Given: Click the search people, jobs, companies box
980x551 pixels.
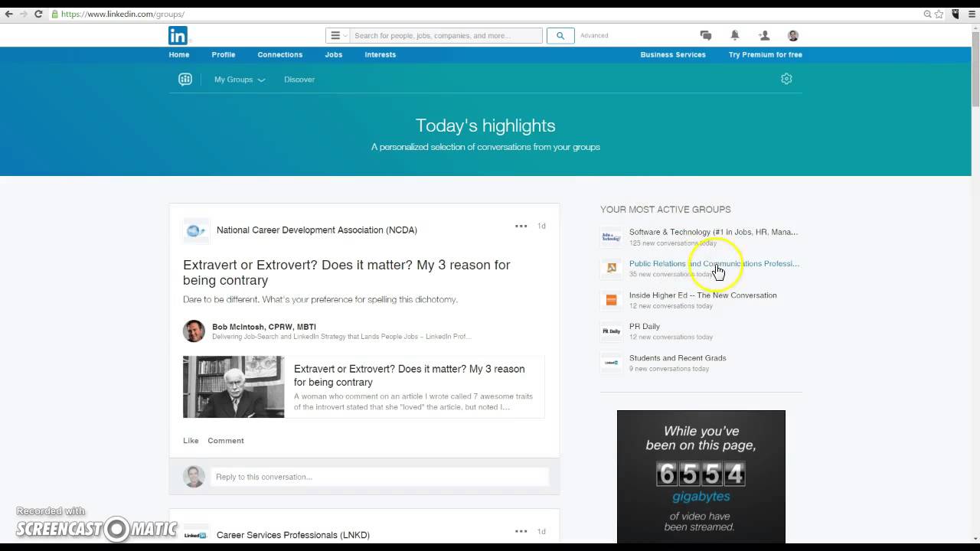Looking at the screenshot, I should pyautogui.click(x=446, y=35).
